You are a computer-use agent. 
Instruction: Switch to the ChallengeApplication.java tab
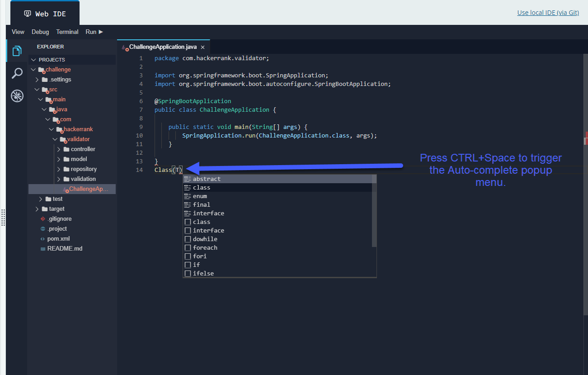163,47
